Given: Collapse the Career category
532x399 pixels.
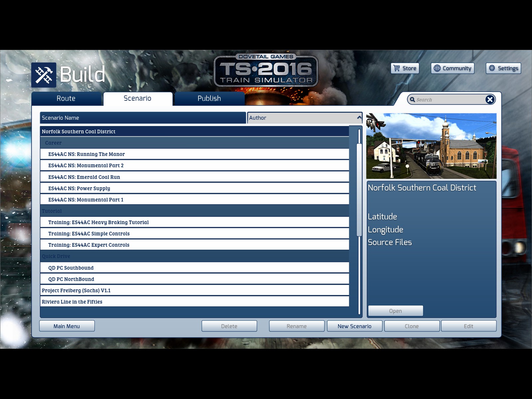Looking at the screenshot, I should (x=195, y=143).
